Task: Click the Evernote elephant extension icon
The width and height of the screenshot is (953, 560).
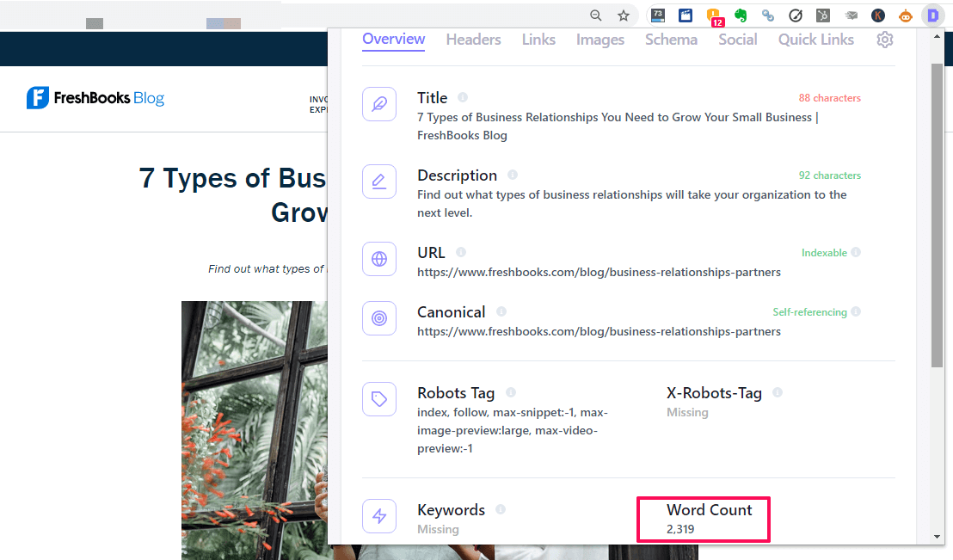Action: (x=741, y=15)
